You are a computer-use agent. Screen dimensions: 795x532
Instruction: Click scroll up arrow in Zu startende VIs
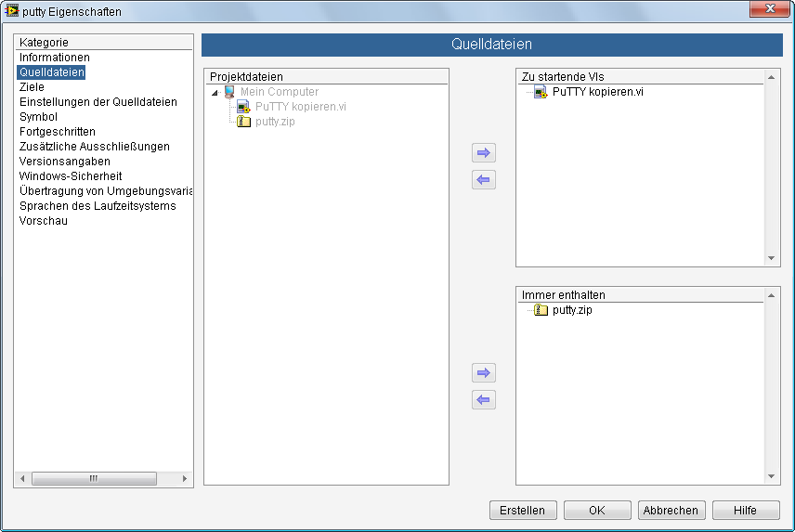pyautogui.click(x=771, y=77)
